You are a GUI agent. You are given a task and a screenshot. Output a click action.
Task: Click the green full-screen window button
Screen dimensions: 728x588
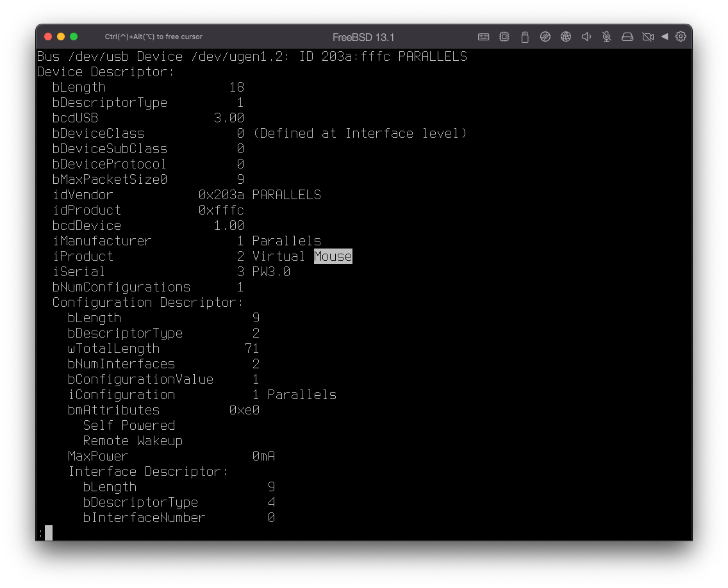[x=74, y=37]
